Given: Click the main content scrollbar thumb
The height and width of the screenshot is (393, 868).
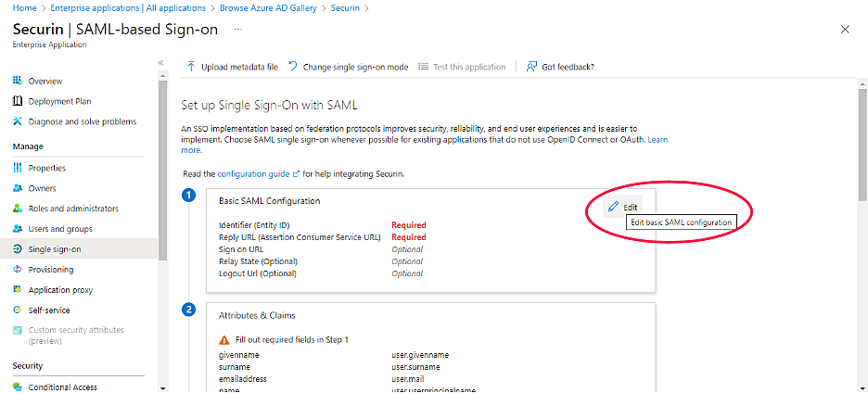Looking at the screenshot, I should point(862,144).
